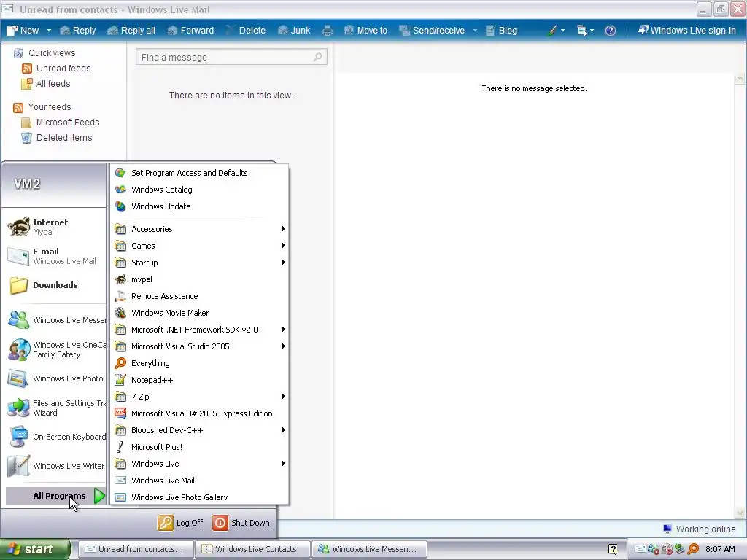Click the Shut Down button
The width and height of the screenshot is (747, 560).
coord(241,522)
